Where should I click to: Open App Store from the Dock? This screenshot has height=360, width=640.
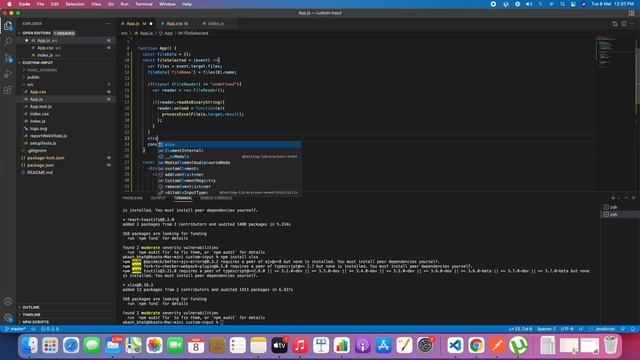[x=383, y=345]
